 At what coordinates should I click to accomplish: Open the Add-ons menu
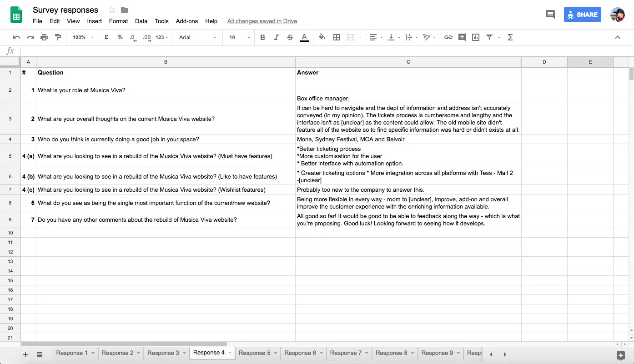coord(187,21)
